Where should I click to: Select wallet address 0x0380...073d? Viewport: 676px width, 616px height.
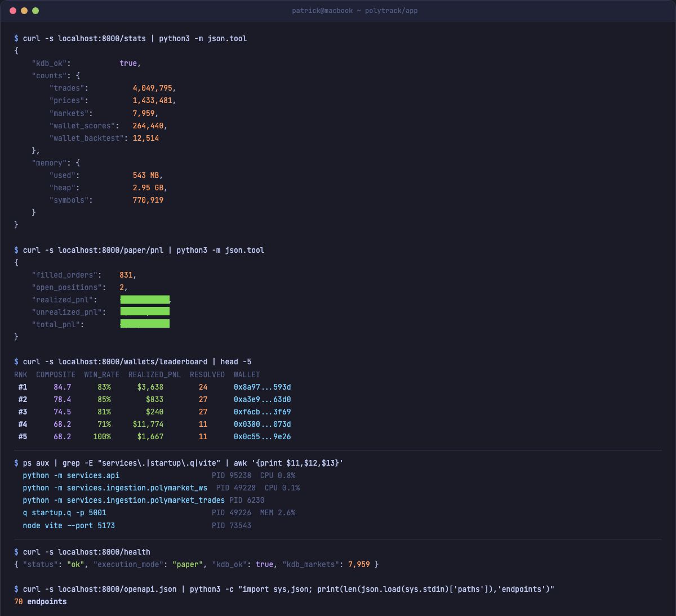pyautogui.click(x=263, y=424)
